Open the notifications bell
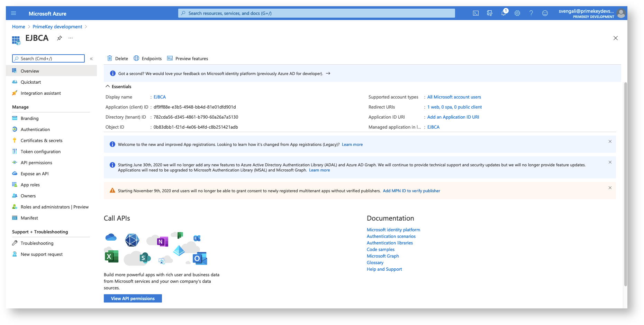Viewport: 644px width, 325px height. click(504, 13)
